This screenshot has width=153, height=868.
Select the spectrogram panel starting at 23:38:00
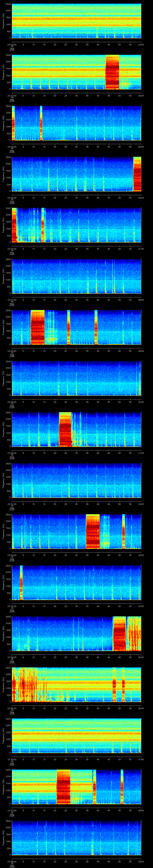coord(76,838)
